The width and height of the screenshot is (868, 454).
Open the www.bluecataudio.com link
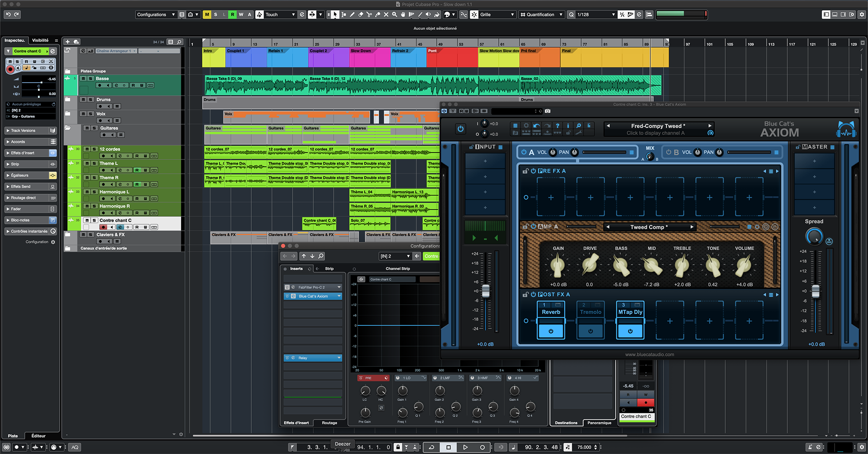pos(649,354)
